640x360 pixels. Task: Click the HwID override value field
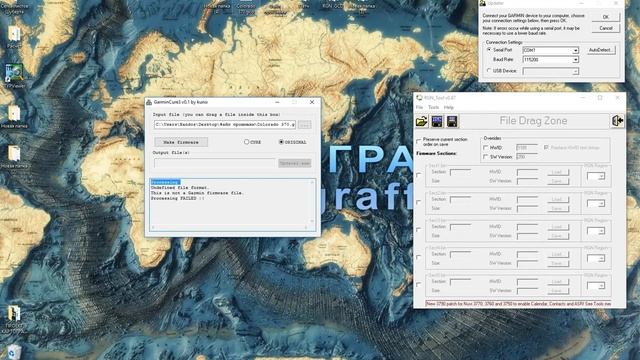[527, 147]
